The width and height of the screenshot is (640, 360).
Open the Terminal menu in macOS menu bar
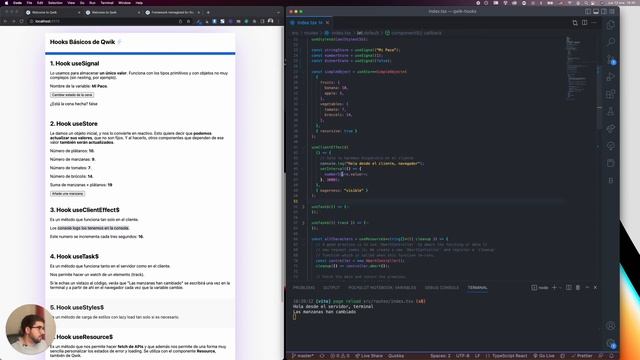pos(107,3)
